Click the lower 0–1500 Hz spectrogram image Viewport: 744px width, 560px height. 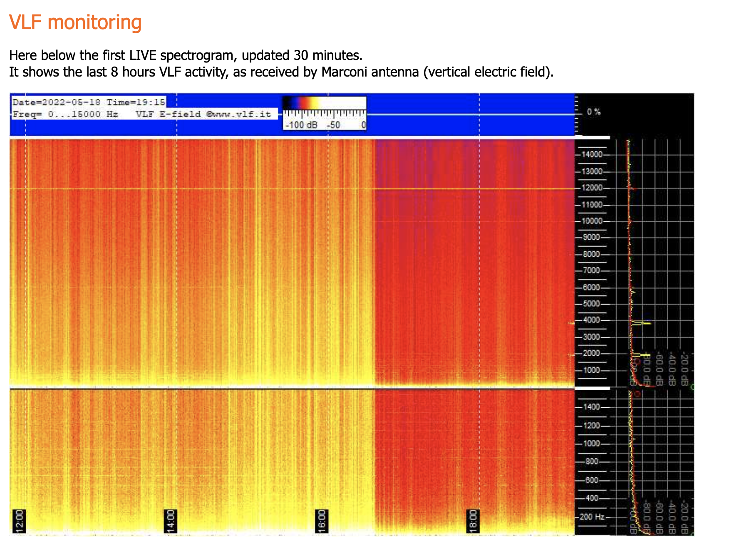(292, 462)
